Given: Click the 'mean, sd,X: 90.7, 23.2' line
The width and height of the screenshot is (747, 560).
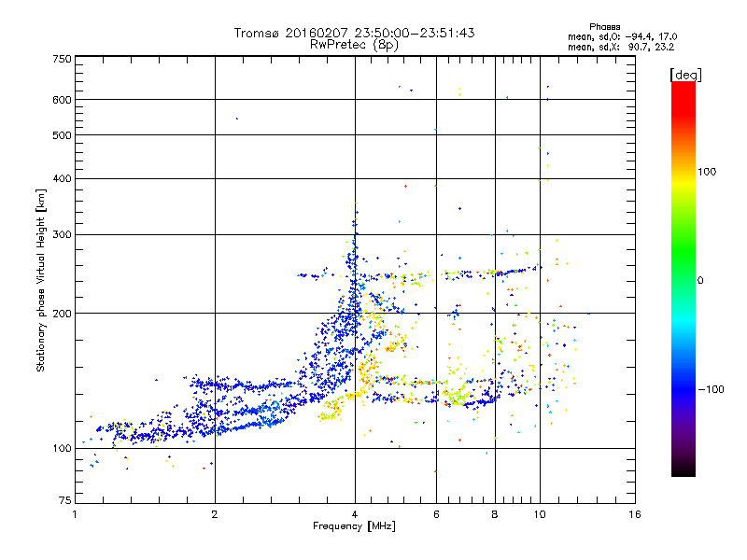Looking at the screenshot, I should pos(621,47).
